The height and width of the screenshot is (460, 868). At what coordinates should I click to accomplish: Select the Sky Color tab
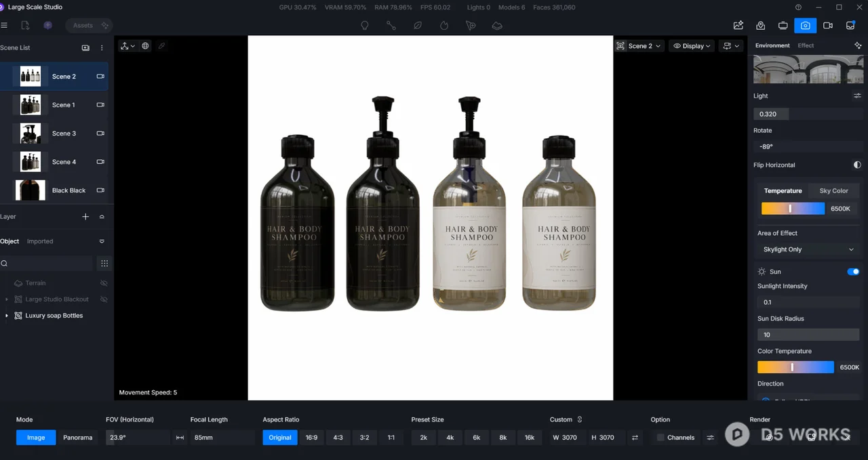[x=833, y=190]
